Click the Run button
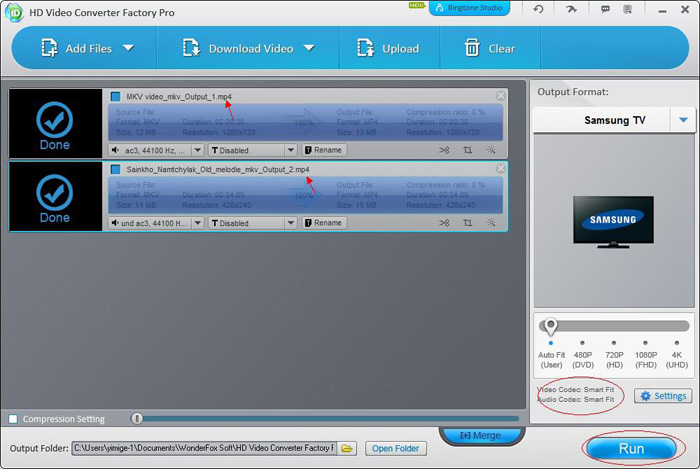The height and width of the screenshot is (469, 700). pyautogui.click(x=631, y=448)
